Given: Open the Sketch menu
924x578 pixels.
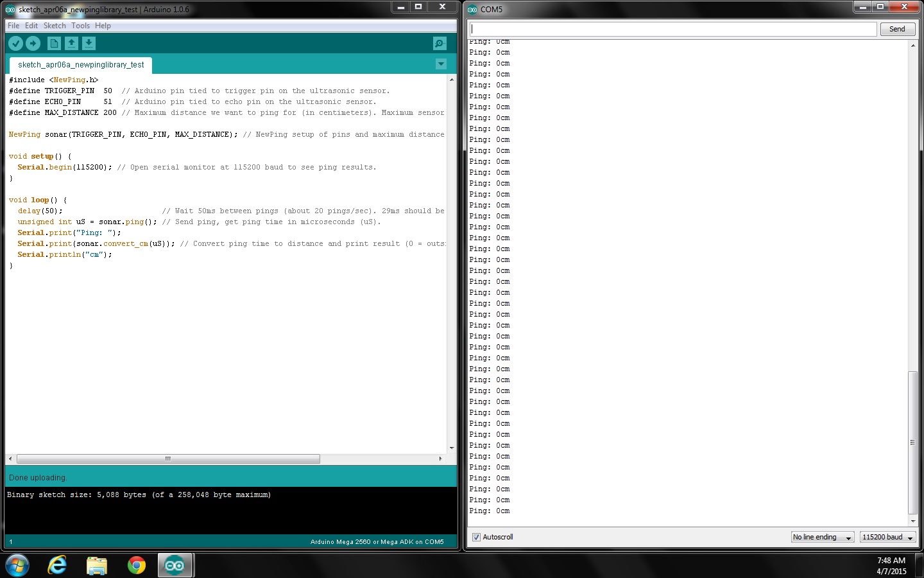Looking at the screenshot, I should 55,26.
